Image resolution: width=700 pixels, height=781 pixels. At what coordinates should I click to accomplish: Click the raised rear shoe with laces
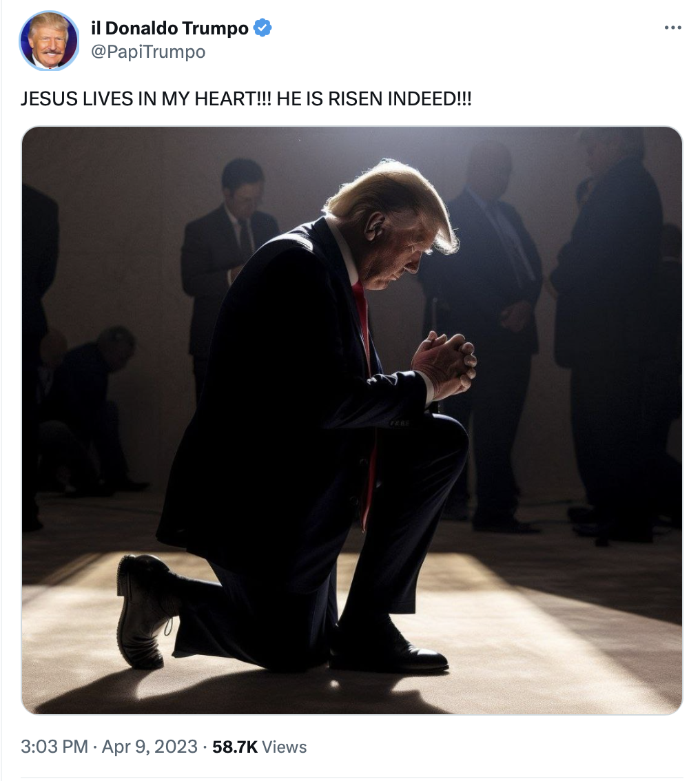pos(145,610)
